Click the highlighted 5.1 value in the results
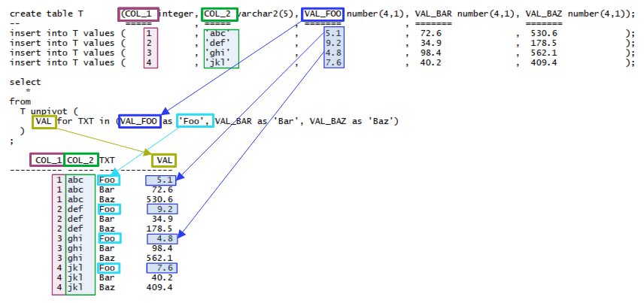This screenshot has width=644, height=303. coord(163,180)
